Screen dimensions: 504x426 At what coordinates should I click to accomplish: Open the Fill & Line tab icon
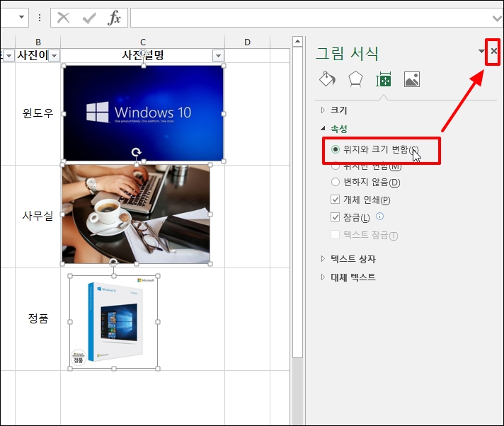tap(327, 79)
